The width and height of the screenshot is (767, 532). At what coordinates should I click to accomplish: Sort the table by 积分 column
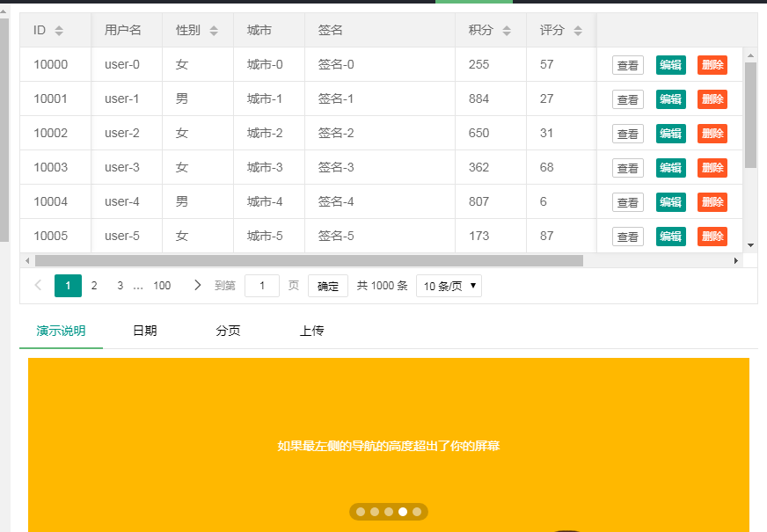(507, 31)
